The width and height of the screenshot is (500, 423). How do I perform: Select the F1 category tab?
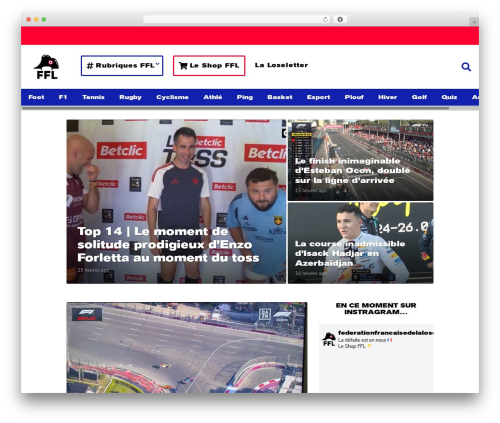[x=63, y=97]
